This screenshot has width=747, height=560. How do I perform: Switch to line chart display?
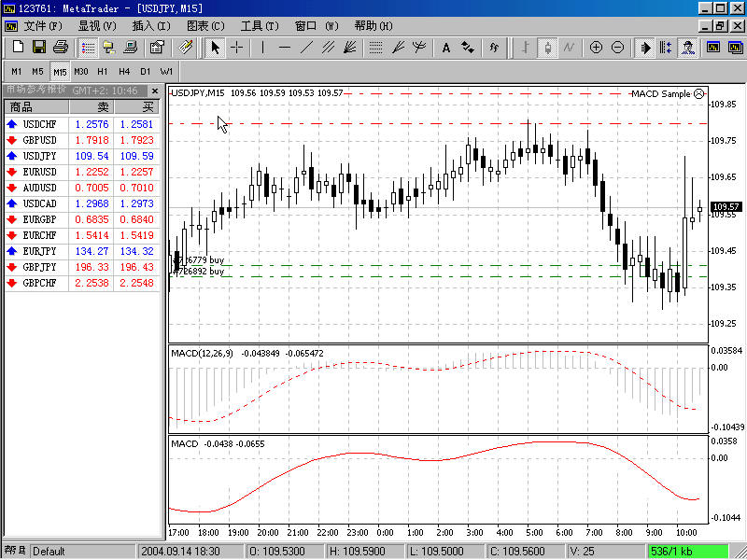(569, 48)
